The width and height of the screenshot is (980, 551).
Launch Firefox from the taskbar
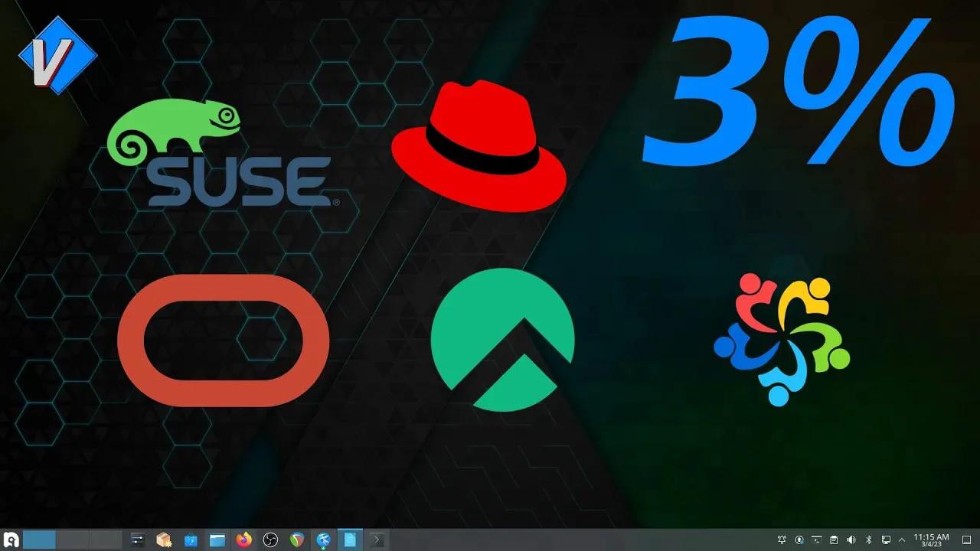tap(243, 540)
